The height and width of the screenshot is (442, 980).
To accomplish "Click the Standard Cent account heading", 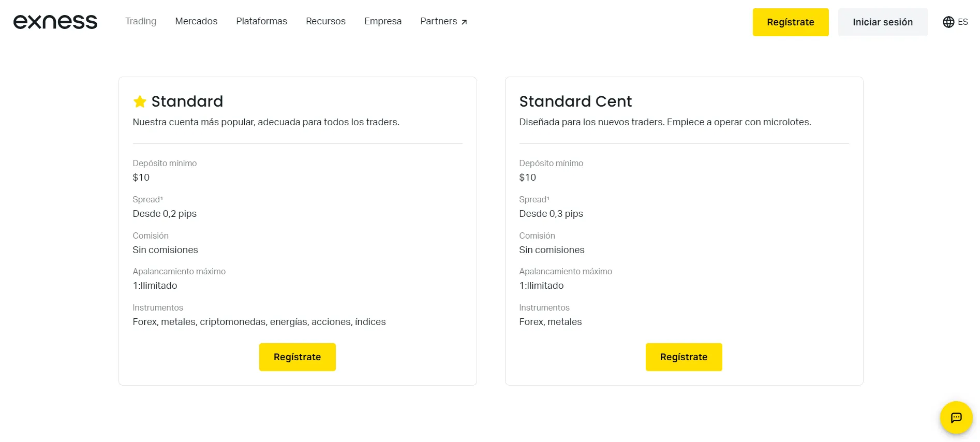I will [575, 101].
